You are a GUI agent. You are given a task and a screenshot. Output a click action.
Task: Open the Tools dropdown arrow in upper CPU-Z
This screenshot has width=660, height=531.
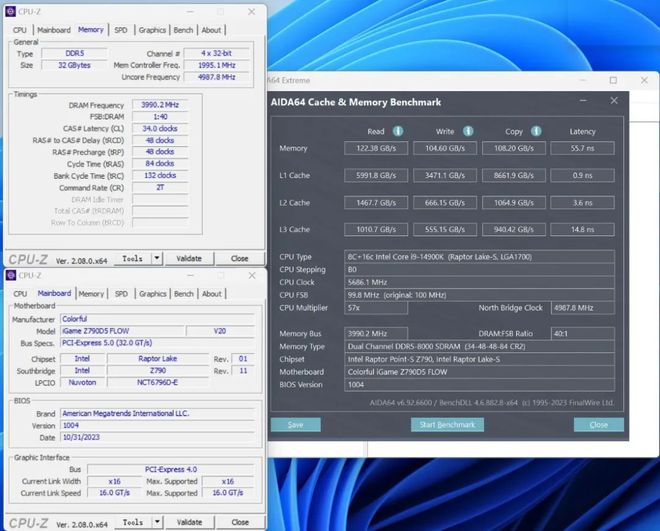[157, 258]
